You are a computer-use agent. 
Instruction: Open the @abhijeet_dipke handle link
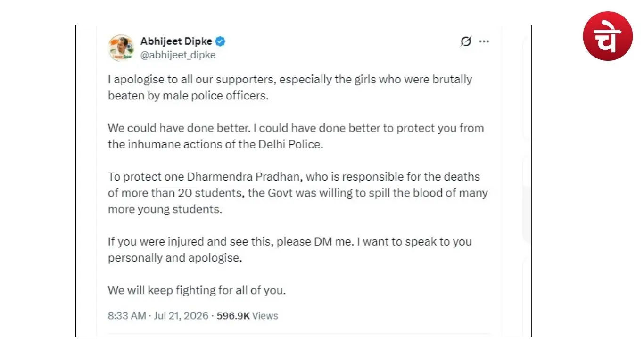click(178, 55)
